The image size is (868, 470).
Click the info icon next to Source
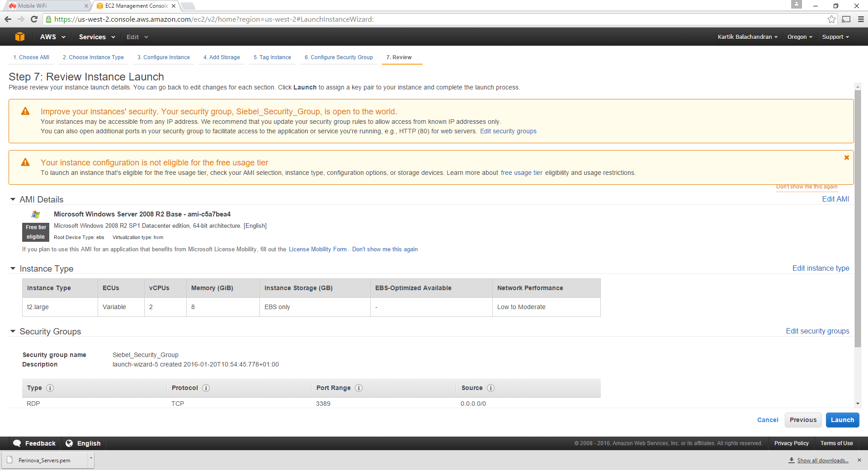pyautogui.click(x=491, y=388)
